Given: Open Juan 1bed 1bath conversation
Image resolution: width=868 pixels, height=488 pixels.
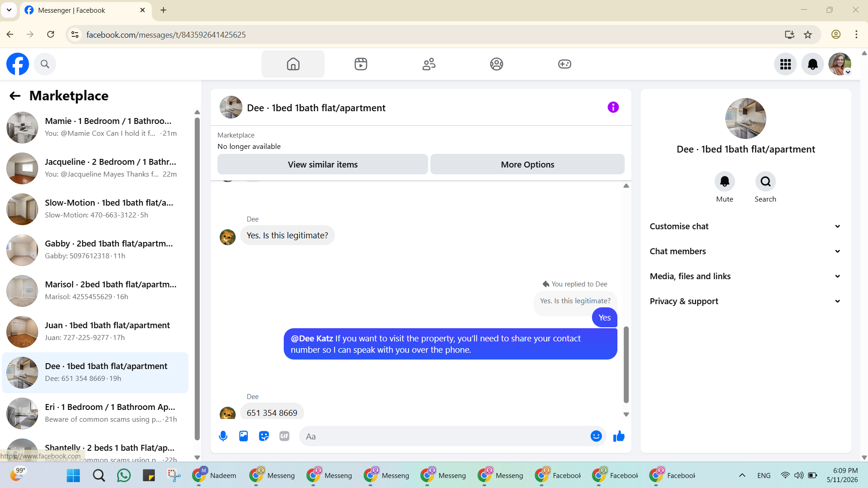Looking at the screenshot, I should coord(95,331).
